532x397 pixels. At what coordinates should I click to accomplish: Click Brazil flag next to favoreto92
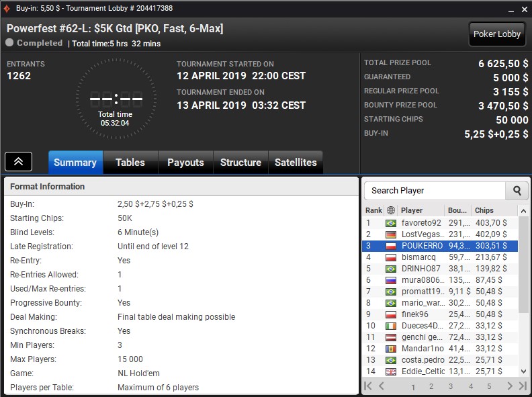[391, 223]
